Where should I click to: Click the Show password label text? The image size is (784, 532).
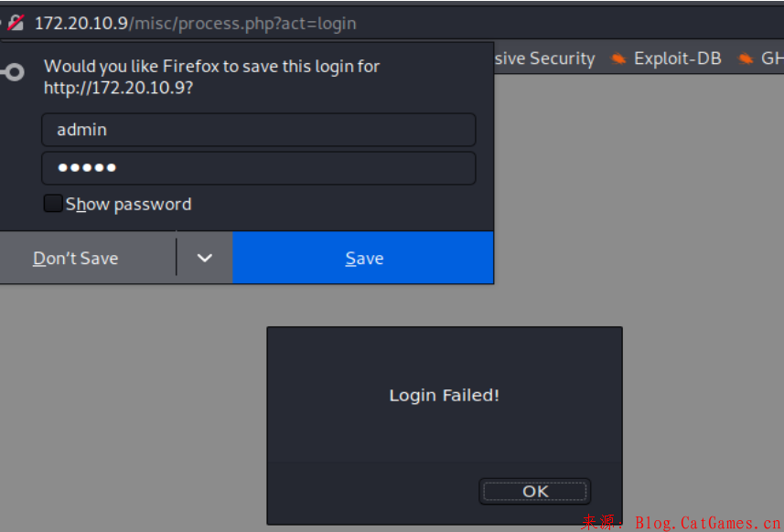pos(129,204)
